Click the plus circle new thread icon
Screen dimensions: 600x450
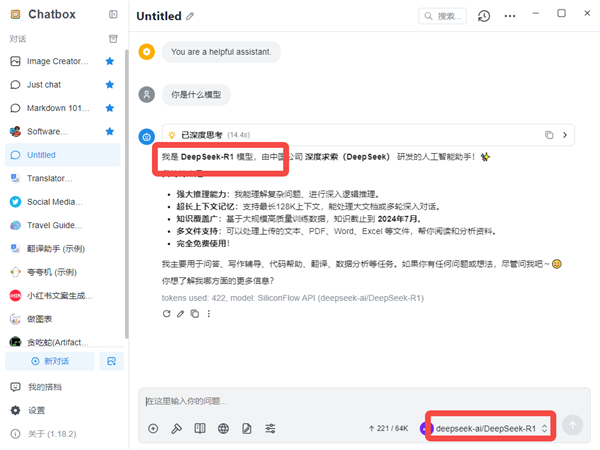[153, 429]
